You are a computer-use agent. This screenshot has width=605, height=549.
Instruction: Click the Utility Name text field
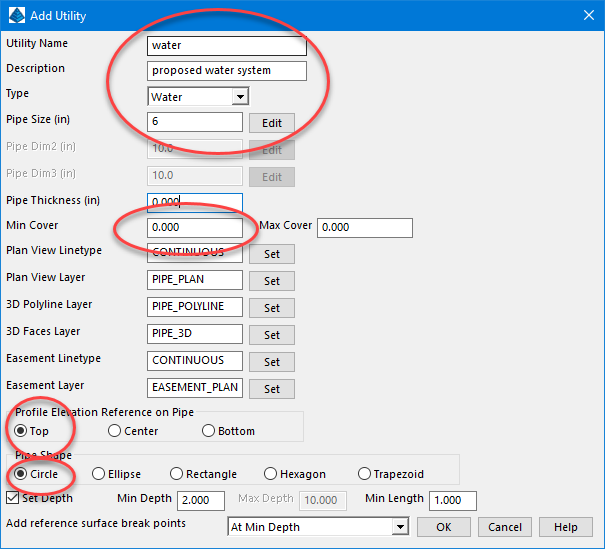tap(226, 45)
